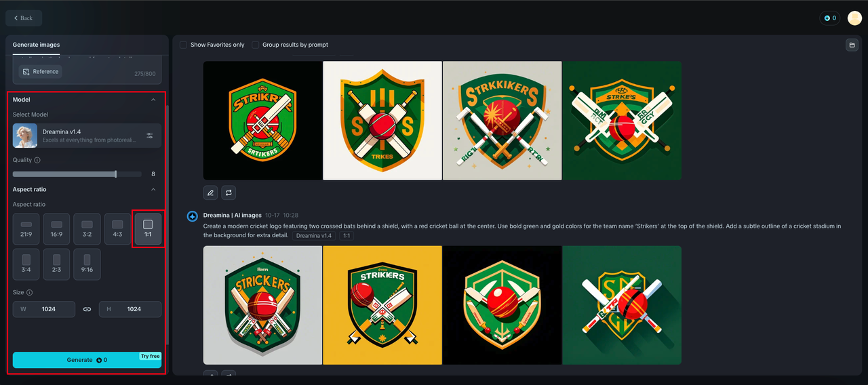The width and height of the screenshot is (868, 385).
Task: Click the Reference image button
Action: tap(40, 71)
